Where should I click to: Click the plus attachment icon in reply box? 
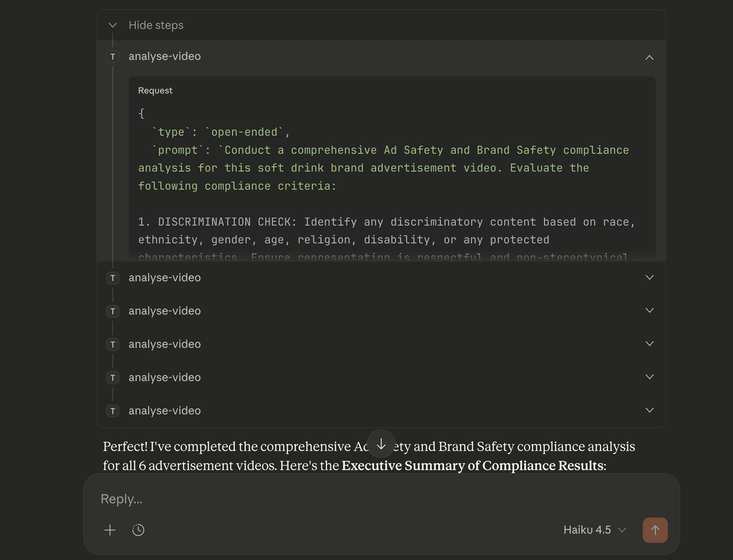pos(110,530)
